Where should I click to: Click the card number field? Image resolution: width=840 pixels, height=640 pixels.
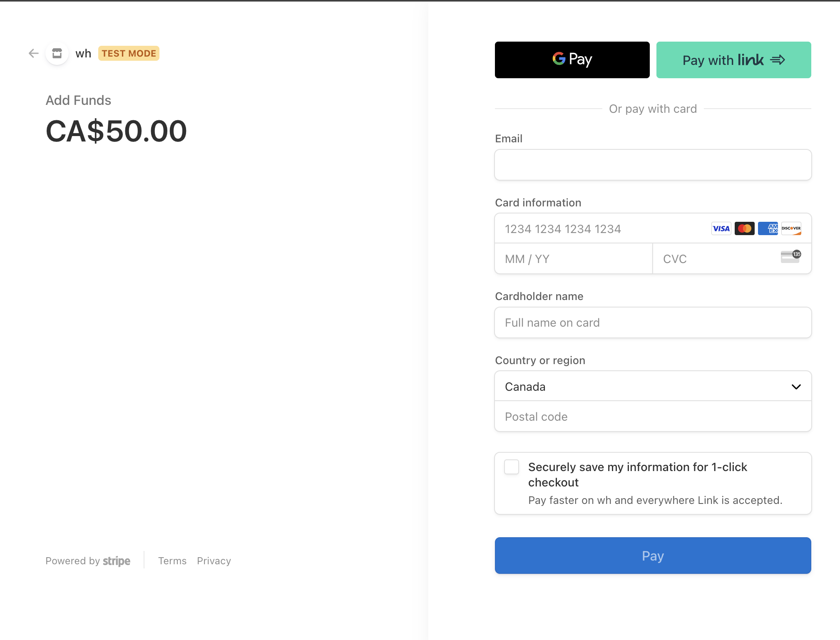point(599,229)
